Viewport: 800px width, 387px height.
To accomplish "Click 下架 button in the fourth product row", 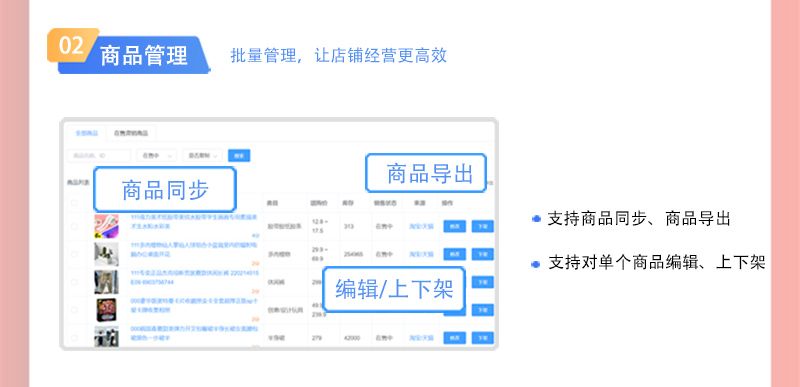I will point(483,310).
